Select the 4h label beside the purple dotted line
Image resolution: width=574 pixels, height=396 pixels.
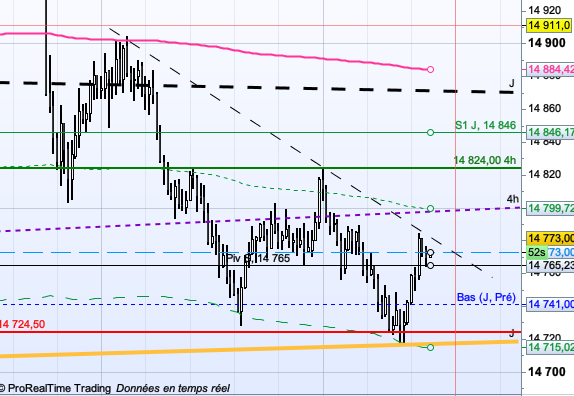[x=512, y=199]
